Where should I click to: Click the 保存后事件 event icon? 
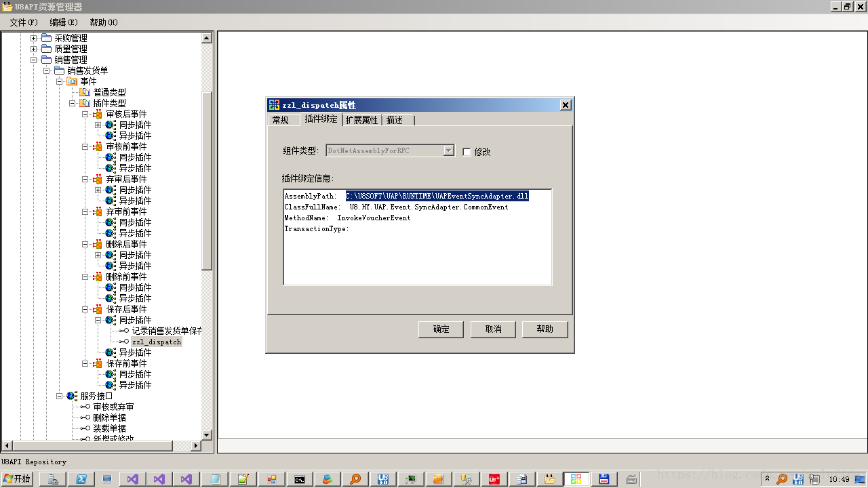click(x=98, y=309)
